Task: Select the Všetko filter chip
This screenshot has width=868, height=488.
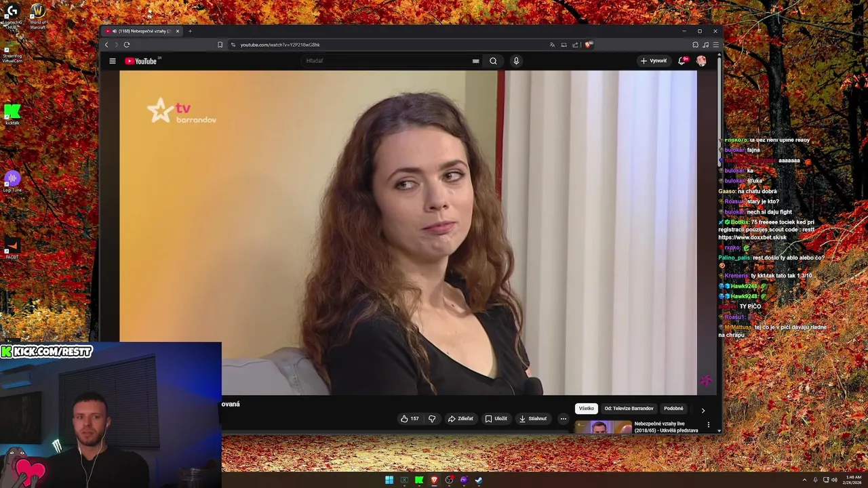Action: (586, 409)
